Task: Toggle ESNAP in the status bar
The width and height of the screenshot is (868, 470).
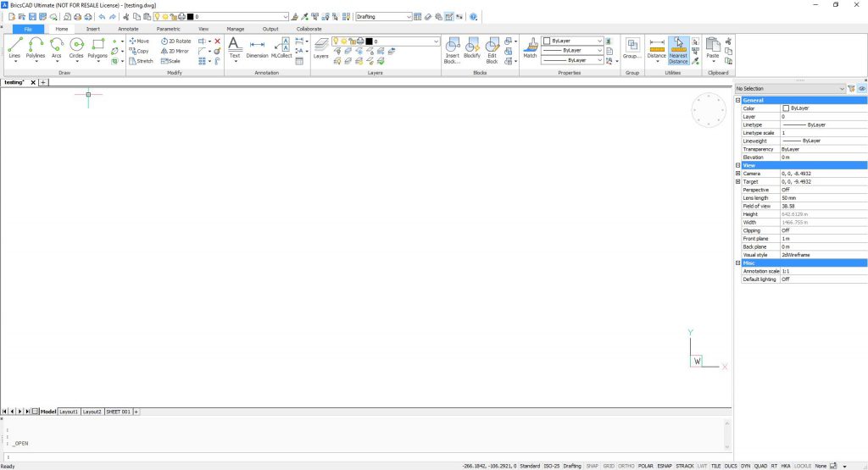Action: [665, 466]
